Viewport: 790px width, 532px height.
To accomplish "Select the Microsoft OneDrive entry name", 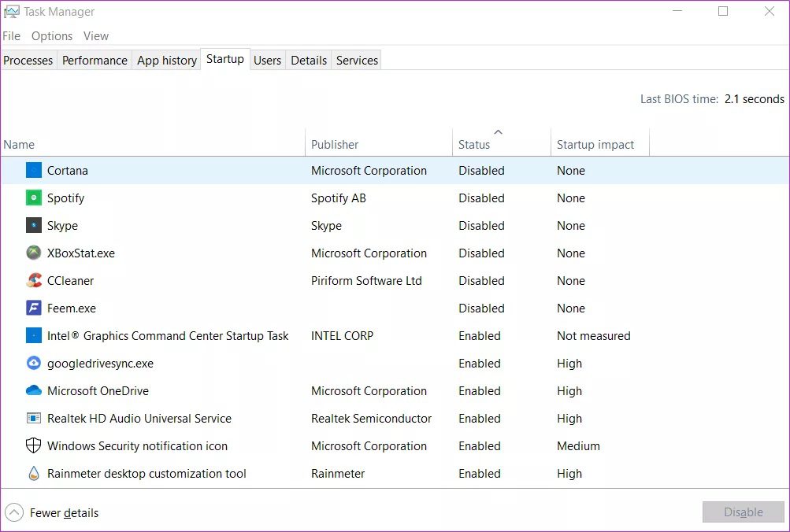I will (98, 390).
